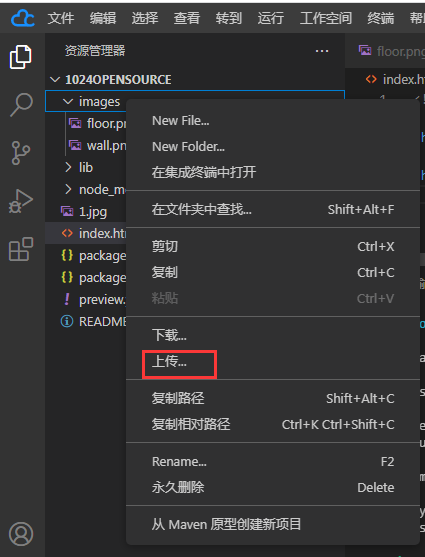The image size is (425, 557).
Task: Select 在集成终端中打开 menu entry
Action: (x=273, y=172)
